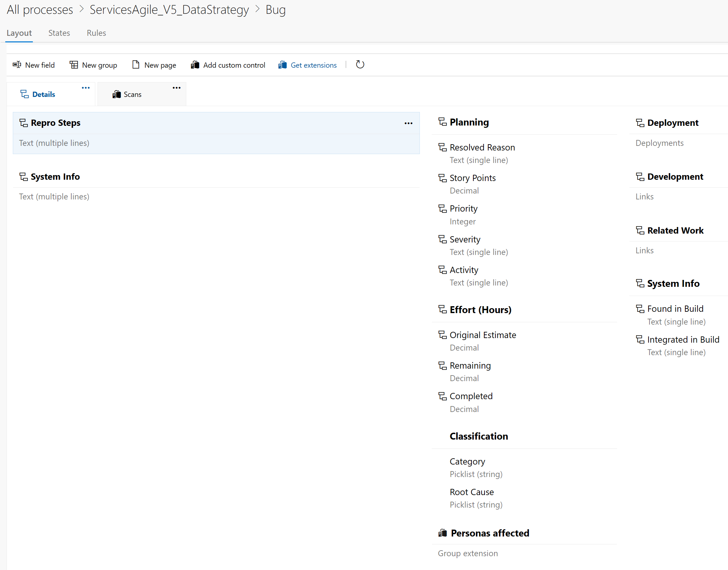
Task: Click the refresh icon in toolbar
Action: [x=360, y=65]
